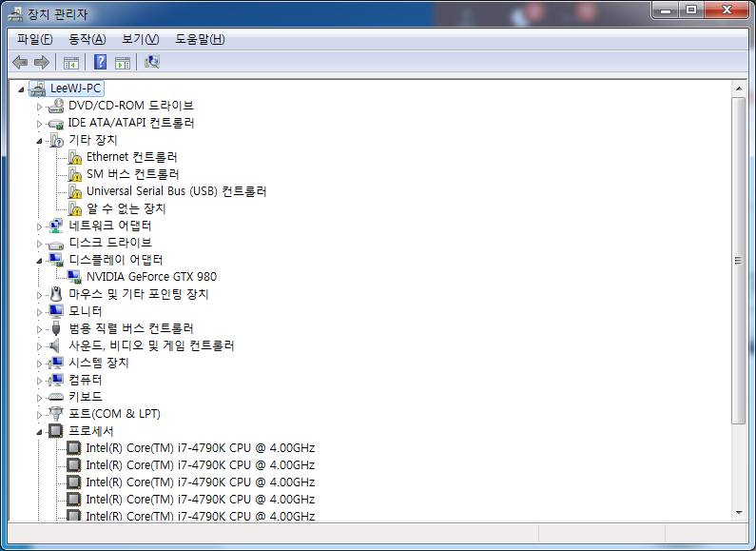756x551 pixels.
Task: Click the Scan for hardware changes icon
Action: tap(151, 63)
